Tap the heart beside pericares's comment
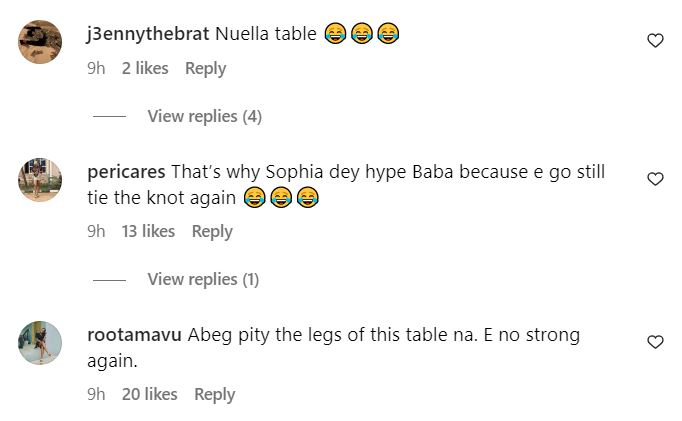Image resolution: width=682 pixels, height=421 pixels. [x=656, y=179]
